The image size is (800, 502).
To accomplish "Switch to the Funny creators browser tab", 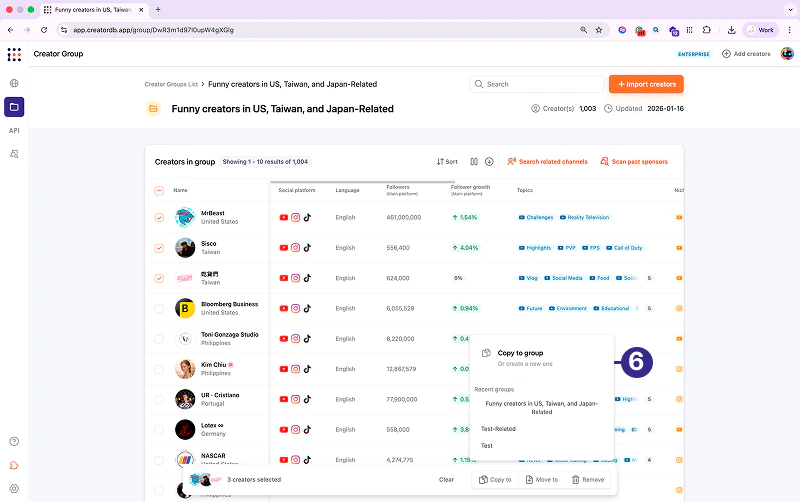I will 93,10.
